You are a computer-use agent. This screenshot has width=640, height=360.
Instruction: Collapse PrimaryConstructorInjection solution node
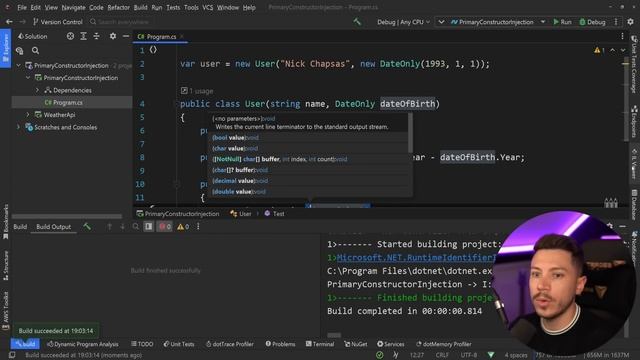pos(18,65)
